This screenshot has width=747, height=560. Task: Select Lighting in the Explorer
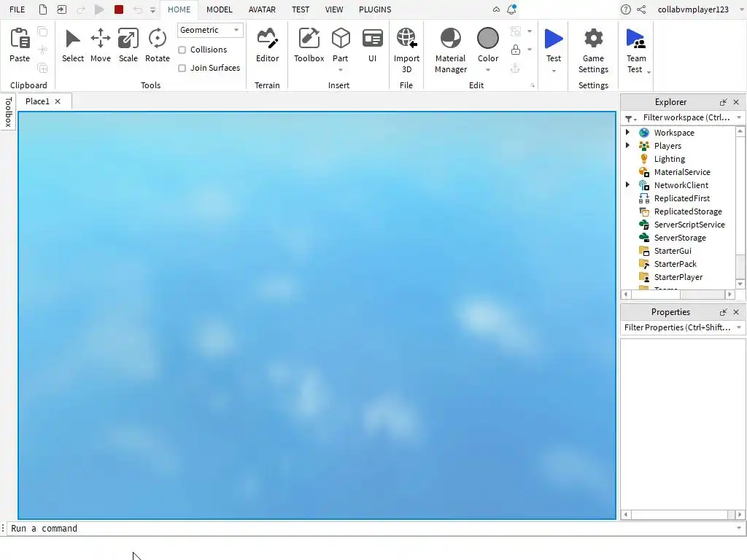click(x=670, y=159)
